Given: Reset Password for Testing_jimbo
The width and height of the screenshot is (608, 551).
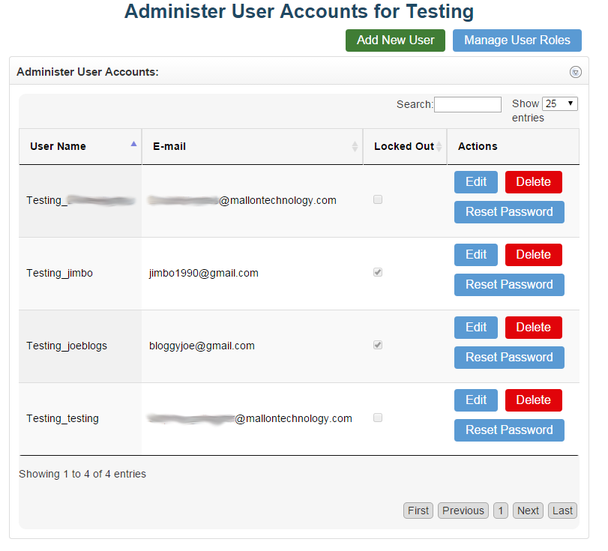Looking at the screenshot, I should pos(509,285).
